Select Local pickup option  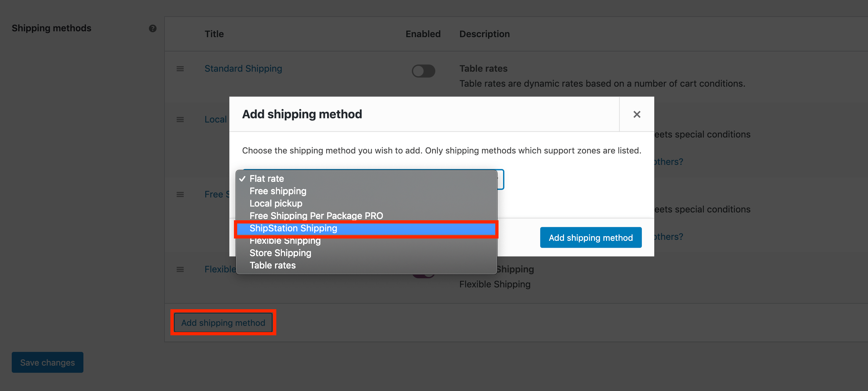click(x=276, y=203)
